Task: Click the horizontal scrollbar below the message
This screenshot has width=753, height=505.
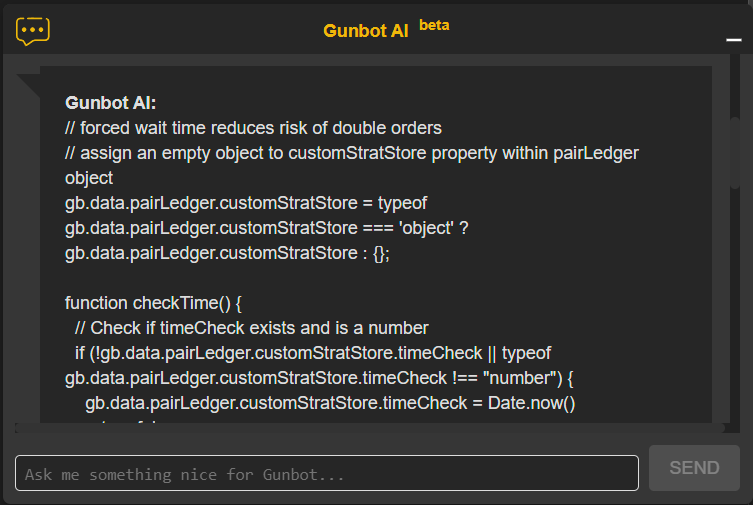Action: (x=370, y=428)
